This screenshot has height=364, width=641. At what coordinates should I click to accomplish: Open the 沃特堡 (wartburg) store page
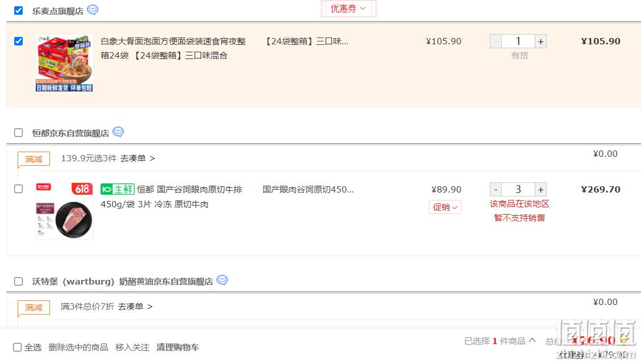(122, 282)
